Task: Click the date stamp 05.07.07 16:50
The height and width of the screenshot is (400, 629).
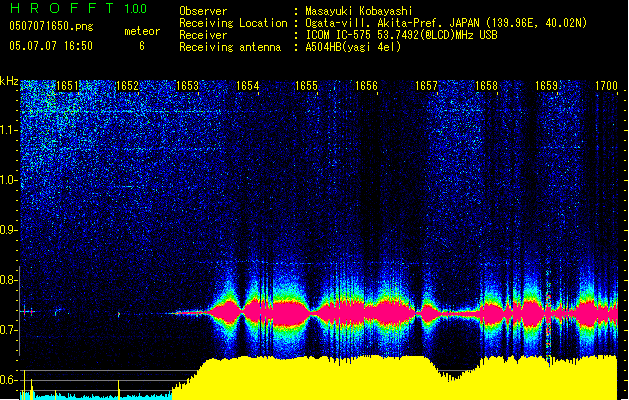Action: [x=51, y=46]
